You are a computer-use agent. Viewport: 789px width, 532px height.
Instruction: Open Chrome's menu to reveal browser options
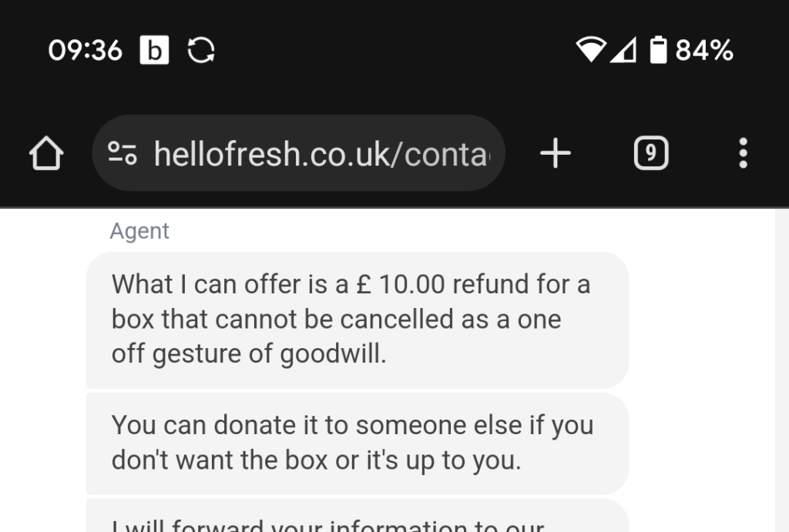pyautogui.click(x=743, y=153)
